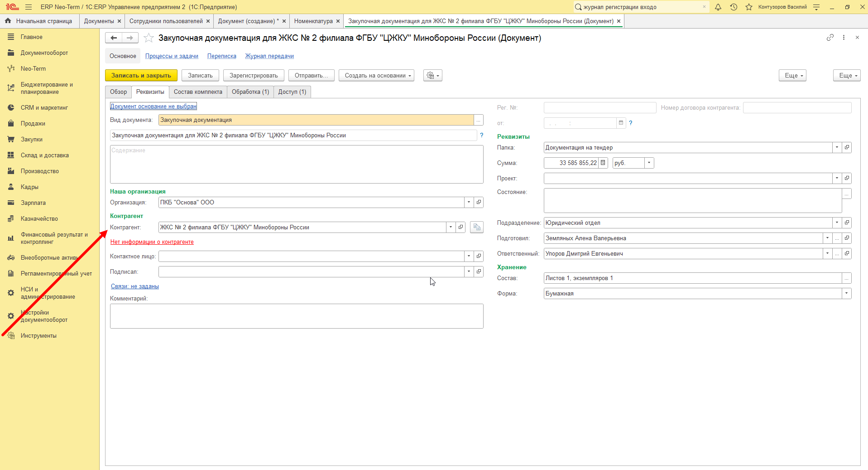
Task: Open the hamburger functions menu
Action: (29, 7)
